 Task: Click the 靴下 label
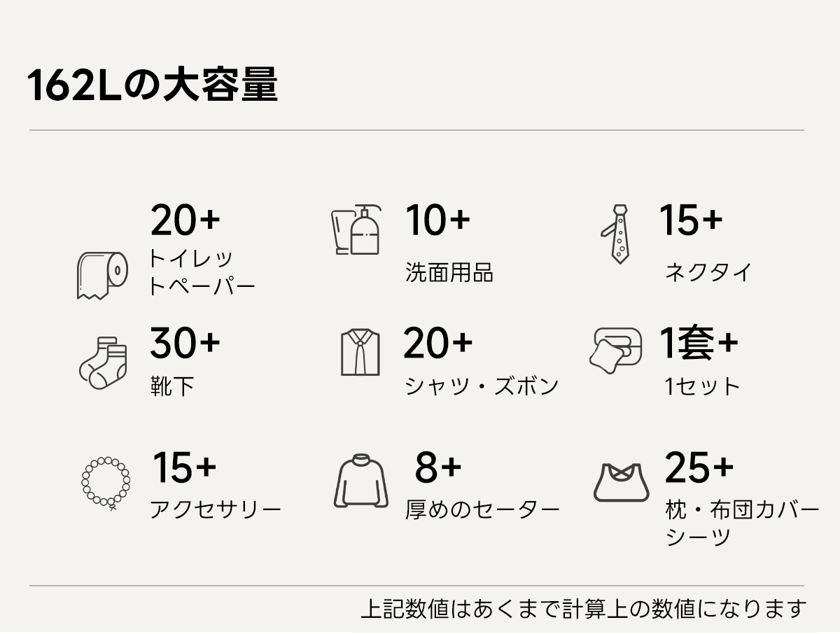point(172,386)
